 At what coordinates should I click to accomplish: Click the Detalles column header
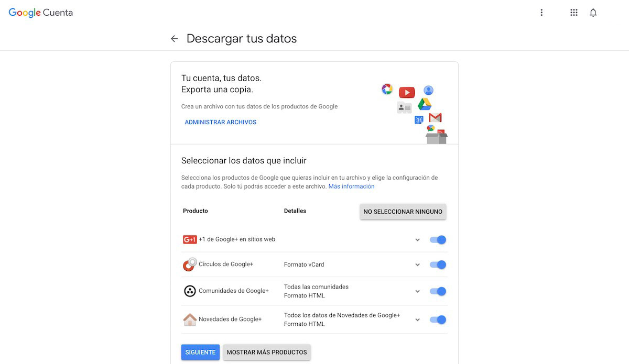coord(295,211)
